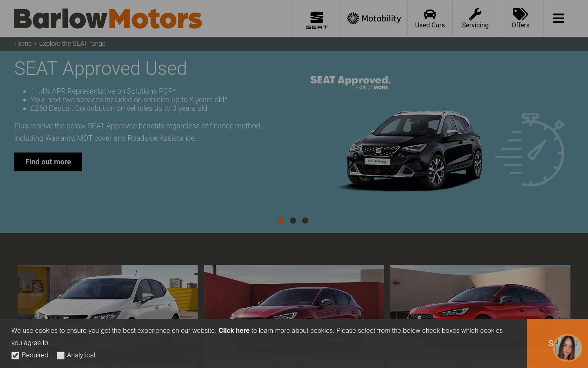Click the SEAT Approved badge image
Screen dimensions: 588x368
coord(350,82)
